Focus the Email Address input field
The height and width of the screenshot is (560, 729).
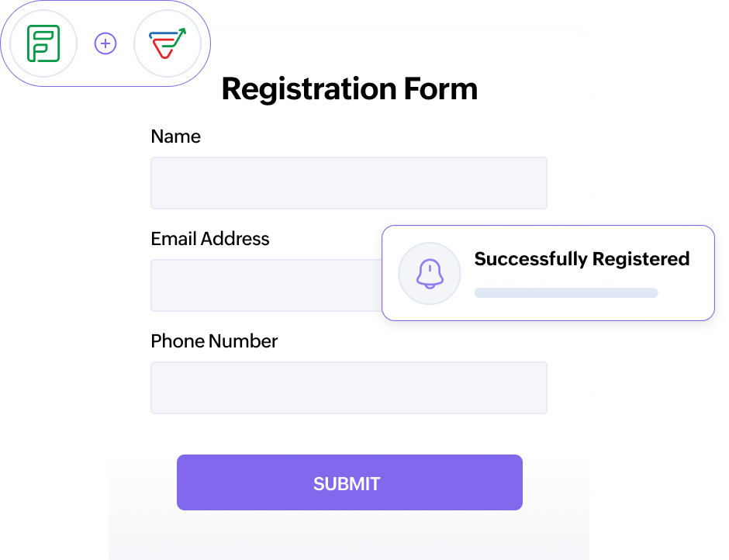[x=265, y=285]
